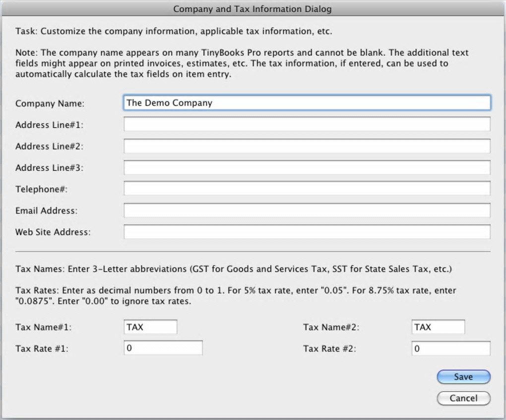Click the "Company Name:" label text
The height and width of the screenshot is (420, 506).
coord(50,104)
